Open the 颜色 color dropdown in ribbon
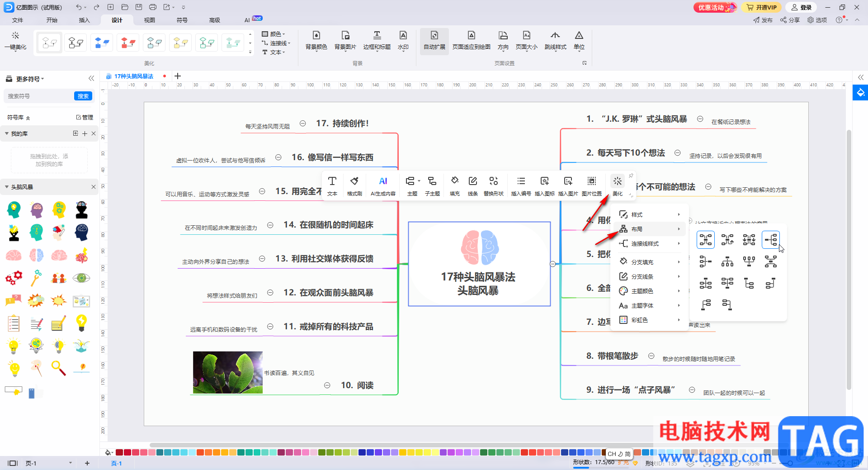Viewport: 868px width, 470px height. [x=274, y=34]
